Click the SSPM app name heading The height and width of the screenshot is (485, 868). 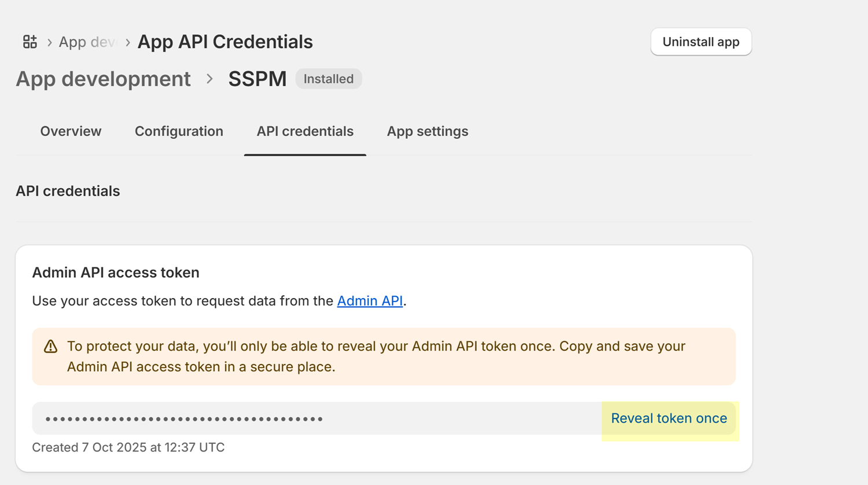point(257,79)
